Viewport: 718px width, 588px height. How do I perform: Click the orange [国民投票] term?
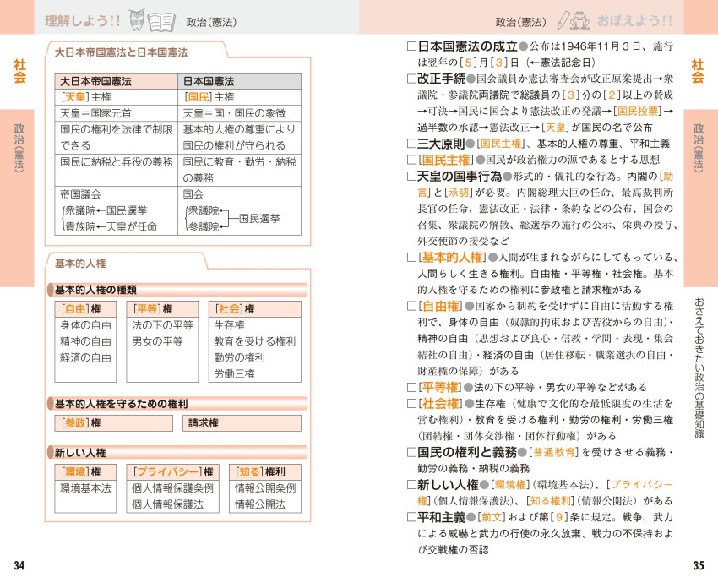click(x=638, y=112)
